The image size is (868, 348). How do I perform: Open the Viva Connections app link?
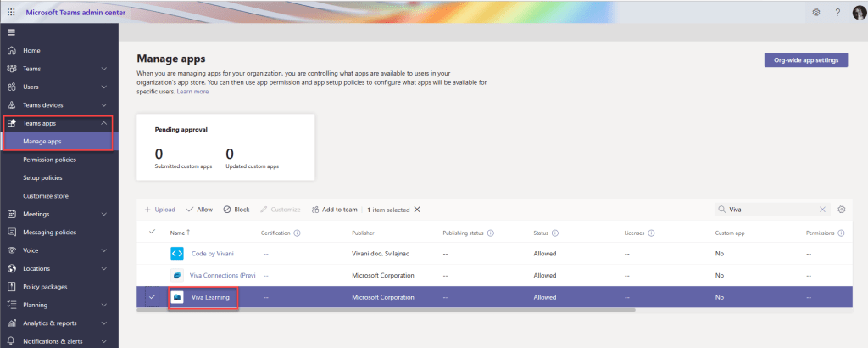tap(222, 275)
